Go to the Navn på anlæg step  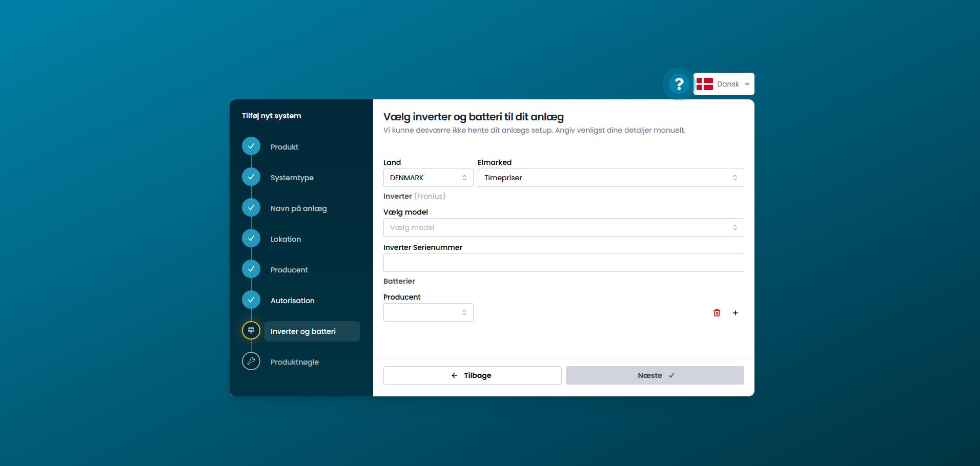299,208
